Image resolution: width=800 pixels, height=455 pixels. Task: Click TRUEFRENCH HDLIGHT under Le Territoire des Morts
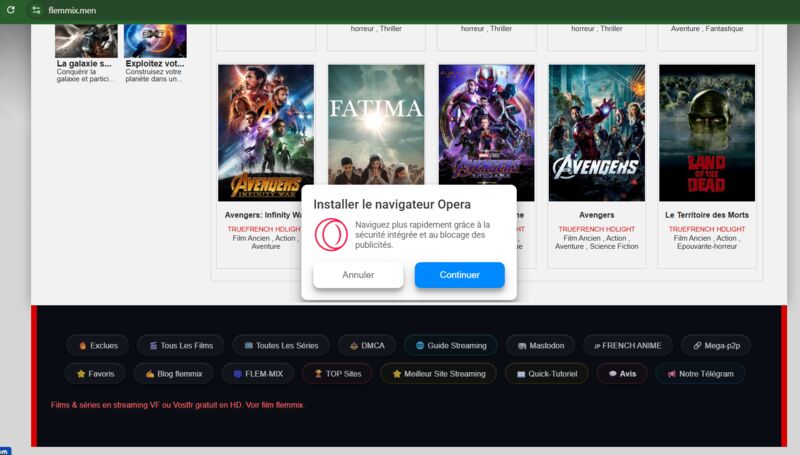pos(707,229)
